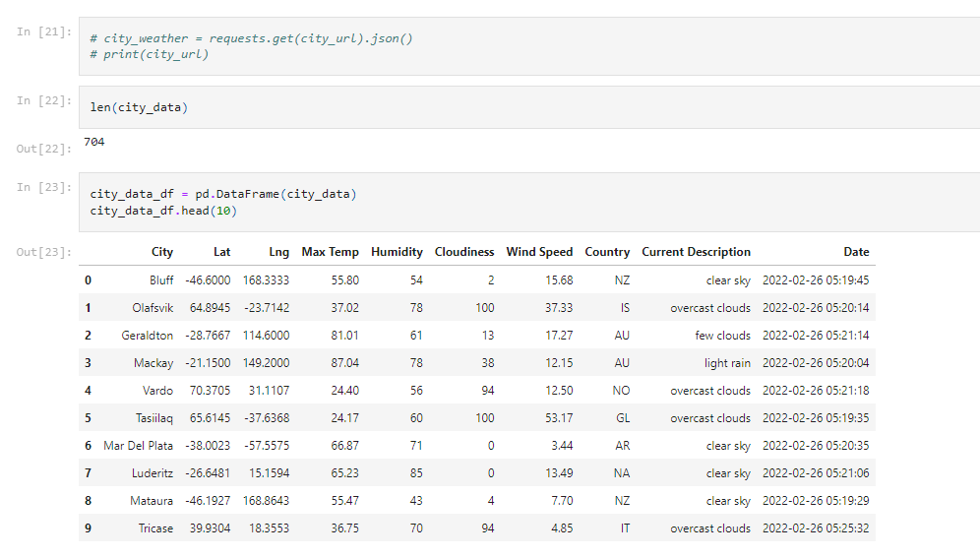The height and width of the screenshot is (558, 980).
Task: Click latitude value -46.6000
Action: tap(208, 280)
